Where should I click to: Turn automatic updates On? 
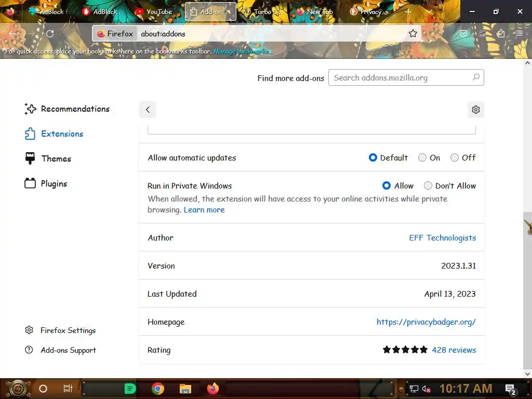tap(422, 157)
